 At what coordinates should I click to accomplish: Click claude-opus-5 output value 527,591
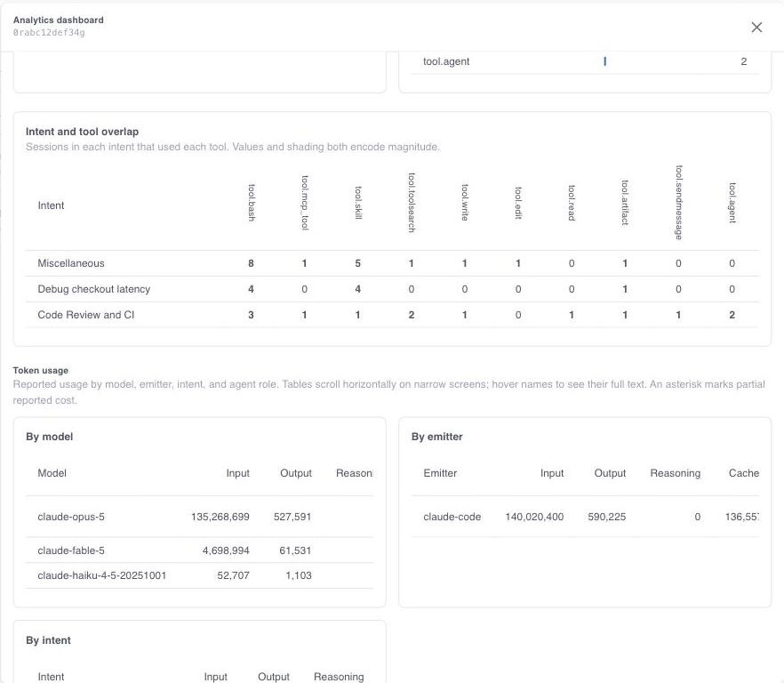292,517
